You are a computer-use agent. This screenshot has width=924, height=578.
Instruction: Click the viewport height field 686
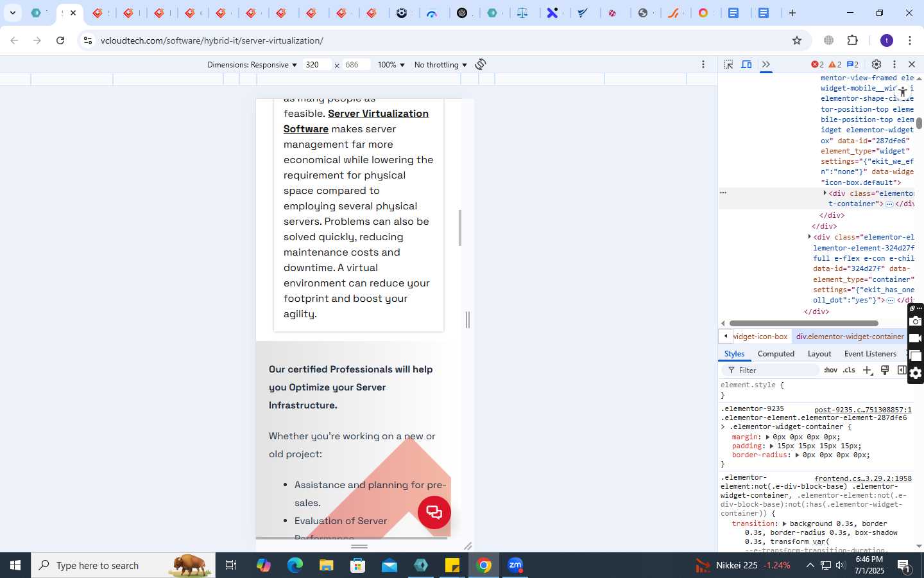click(357, 64)
